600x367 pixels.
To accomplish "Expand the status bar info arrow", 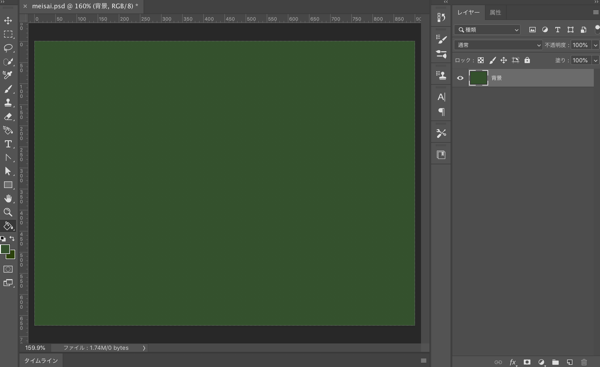I will (144, 348).
